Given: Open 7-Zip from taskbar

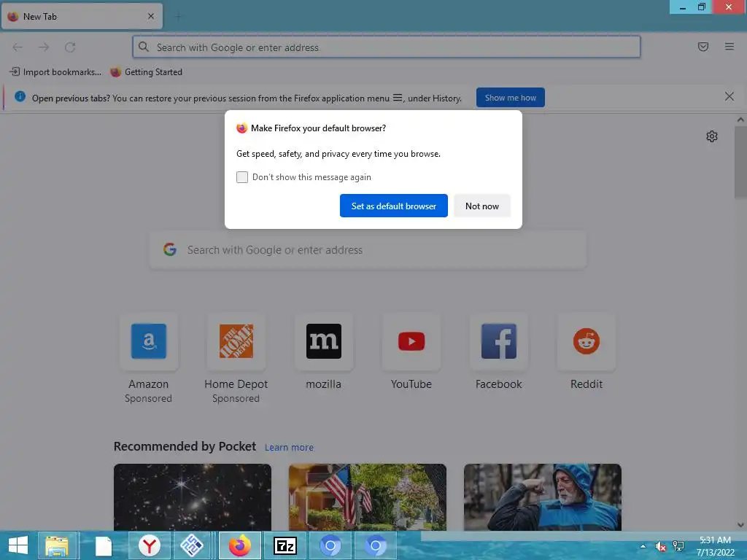Looking at the screenshot, I should pyautogui.click(x=285, y=545).
